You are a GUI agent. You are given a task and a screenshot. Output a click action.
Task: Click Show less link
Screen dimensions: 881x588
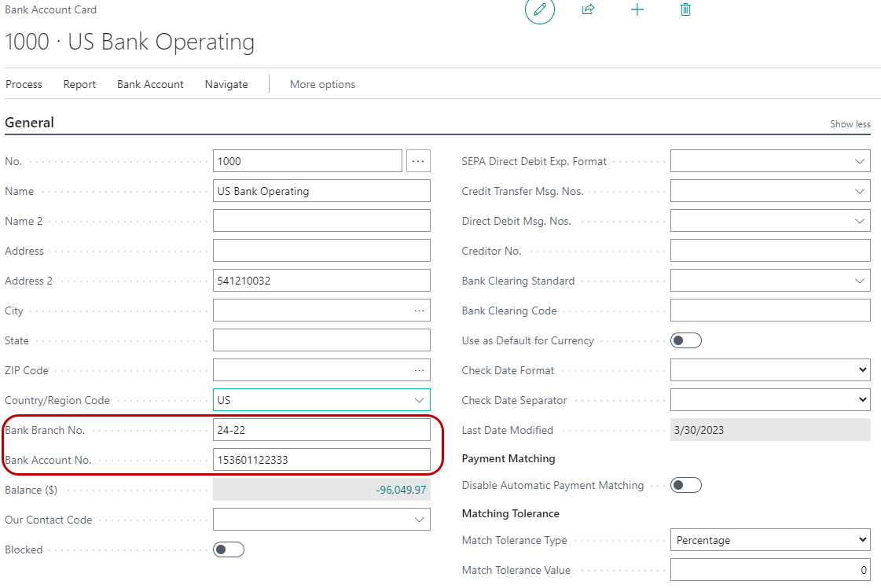850,124
